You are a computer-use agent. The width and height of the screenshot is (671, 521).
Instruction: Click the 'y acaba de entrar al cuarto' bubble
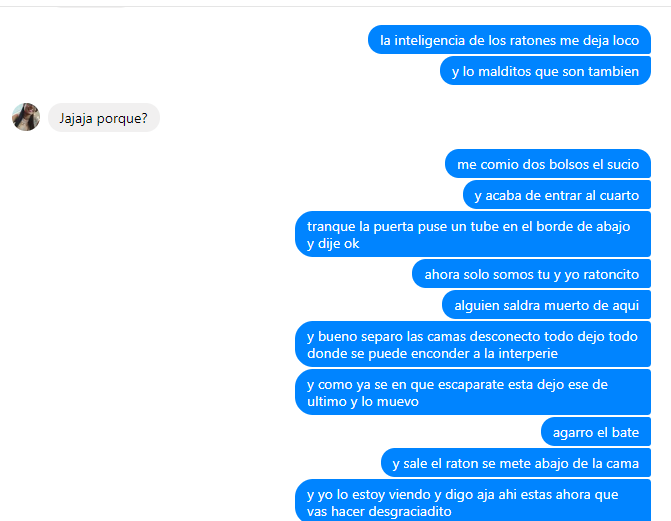tap(557, 195)
